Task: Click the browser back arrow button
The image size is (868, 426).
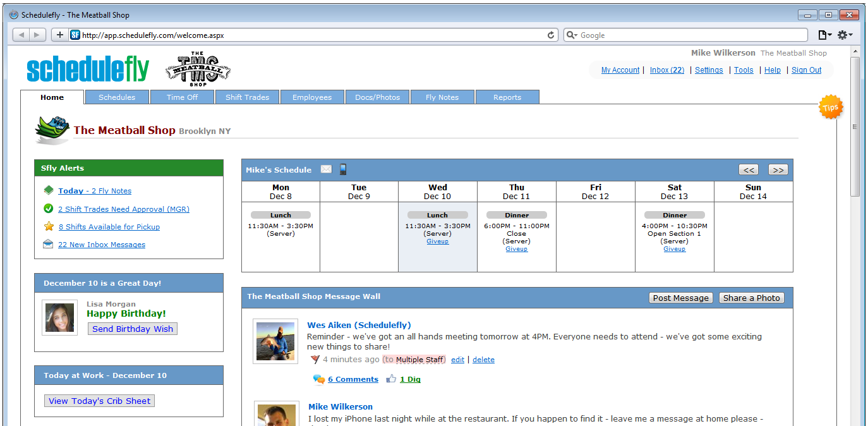Action: [21, 35]
